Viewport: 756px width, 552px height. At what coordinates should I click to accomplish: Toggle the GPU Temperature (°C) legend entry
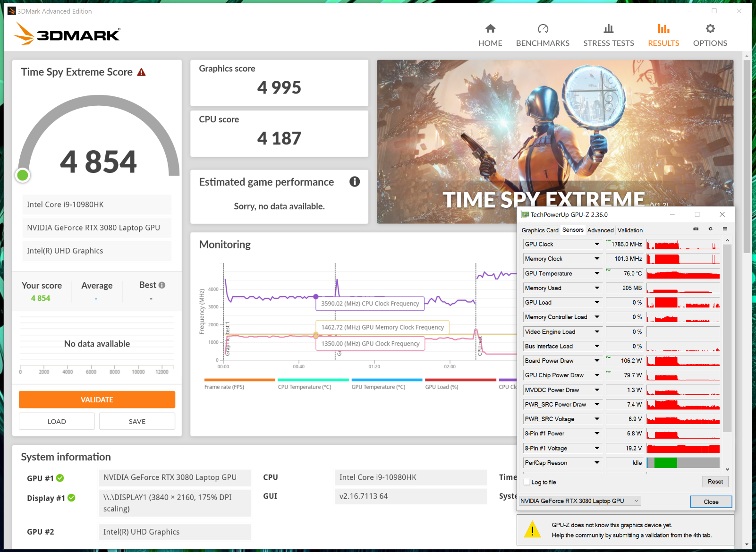coord(387,384)
